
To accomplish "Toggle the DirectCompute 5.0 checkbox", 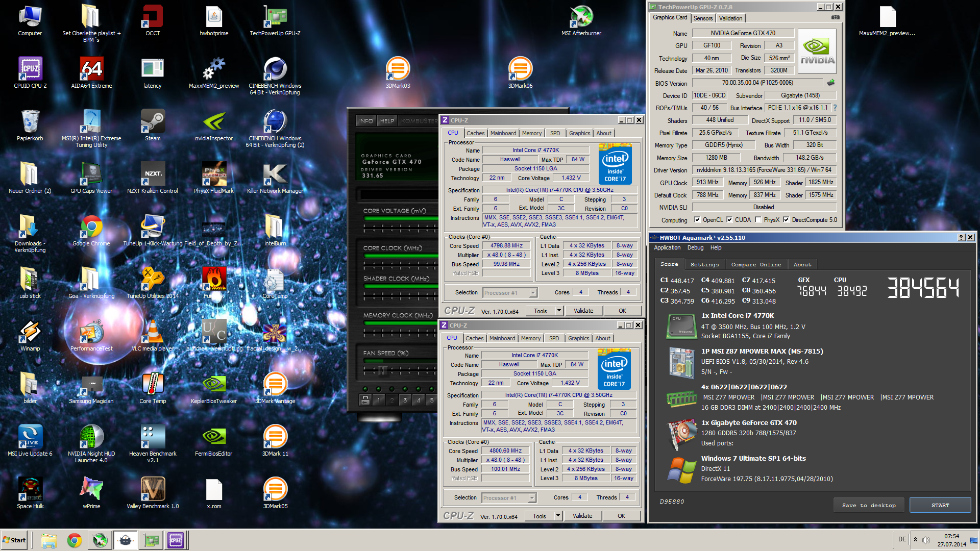I will click(x=786, y=220).
